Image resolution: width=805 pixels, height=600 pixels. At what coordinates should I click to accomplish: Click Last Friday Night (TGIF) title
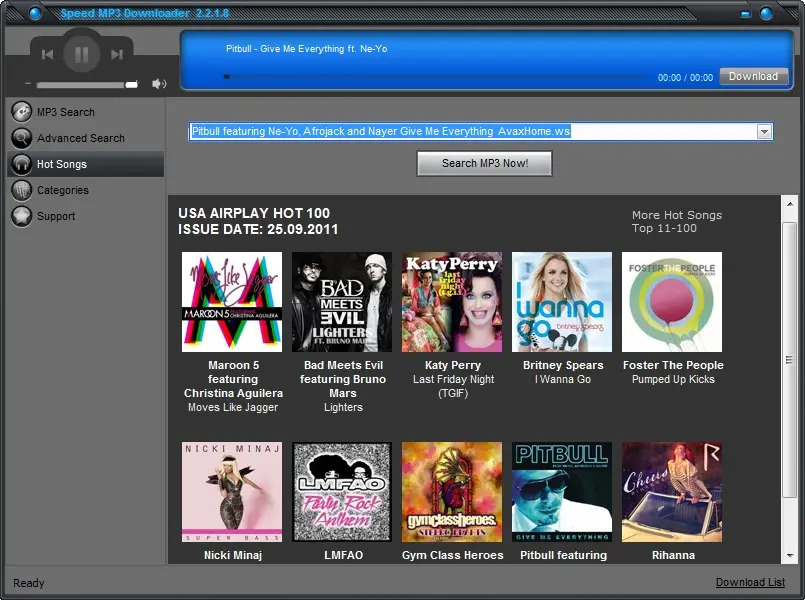(x=453, y=386)
